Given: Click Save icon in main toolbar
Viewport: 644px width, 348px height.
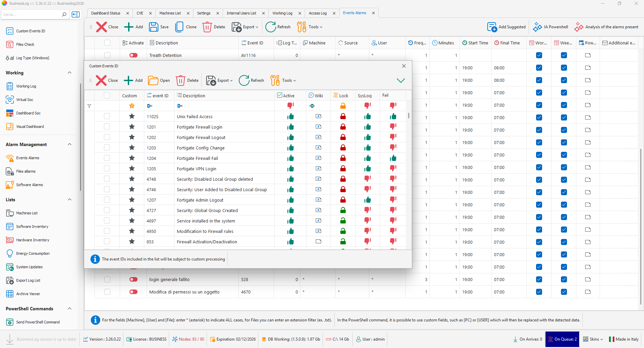Looking at the screenshot, I should (x=154, y=27).
